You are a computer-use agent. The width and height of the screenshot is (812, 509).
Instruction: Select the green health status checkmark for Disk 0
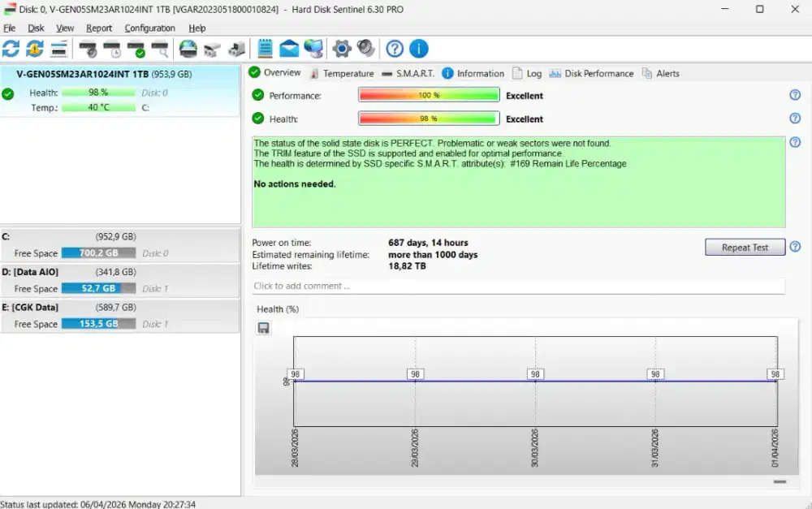pos(7,93)
